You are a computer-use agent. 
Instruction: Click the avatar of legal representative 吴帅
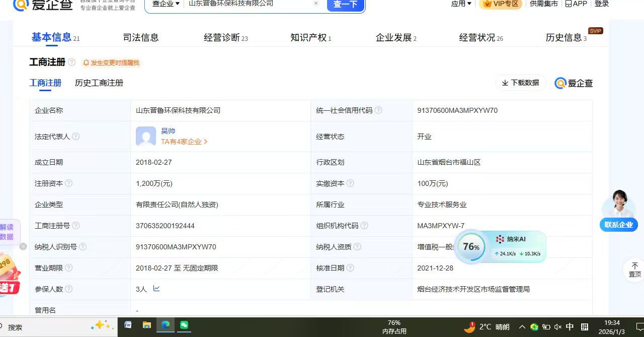coord(146,137)
